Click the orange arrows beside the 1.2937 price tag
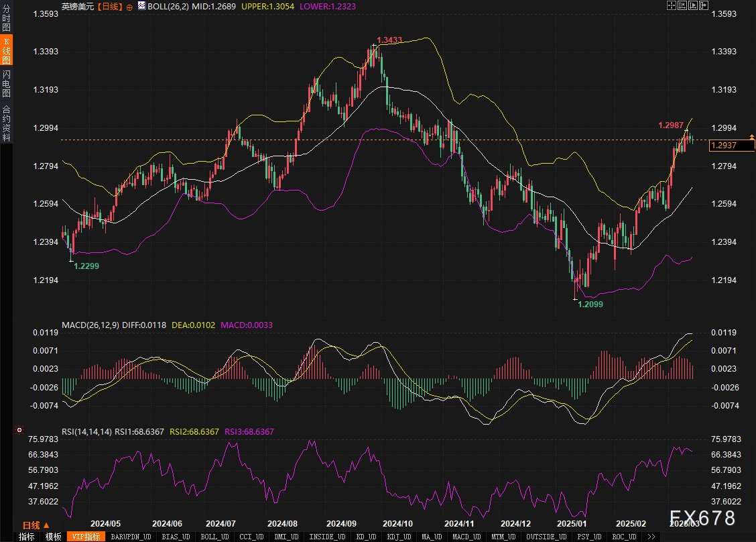Screen dimensions: 756x542 pyautogui.click(x=752, y=138)
